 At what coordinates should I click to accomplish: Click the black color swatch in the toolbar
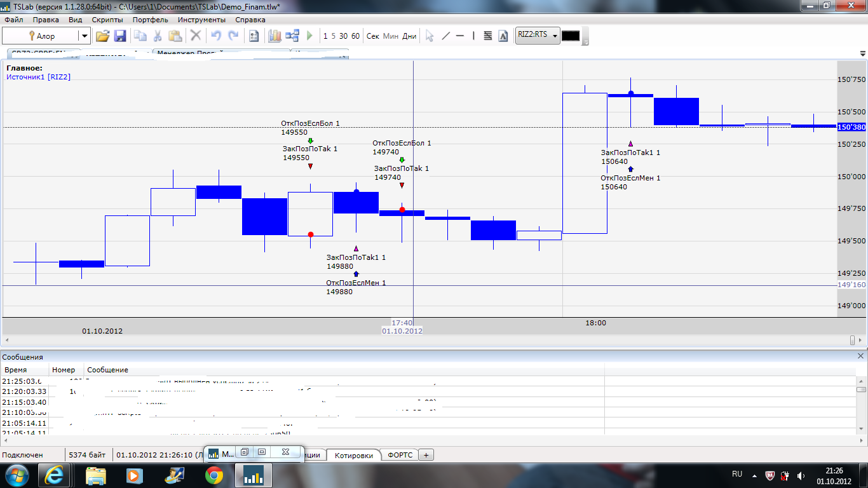click(570, 36)
